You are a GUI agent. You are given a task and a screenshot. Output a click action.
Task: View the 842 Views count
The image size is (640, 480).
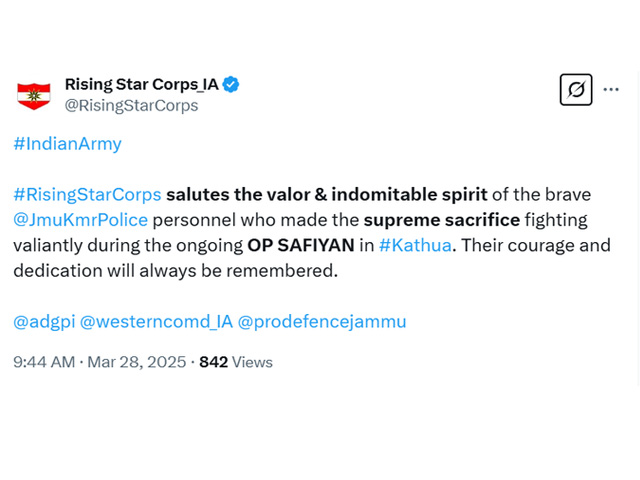(x=236, y=362)
